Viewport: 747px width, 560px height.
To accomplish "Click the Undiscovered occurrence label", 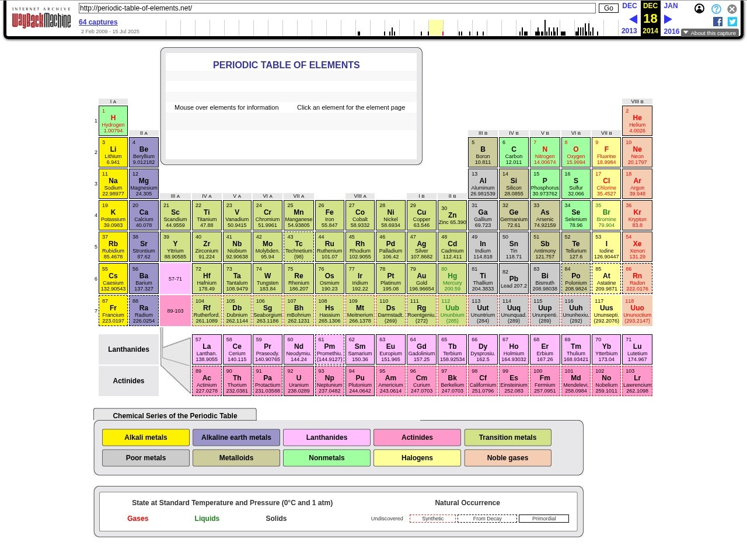I will pos(387,519).
